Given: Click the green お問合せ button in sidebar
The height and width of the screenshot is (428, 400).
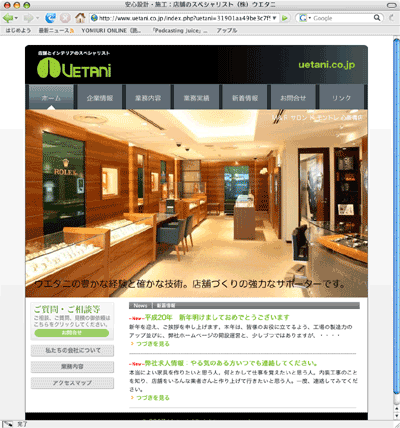Looking at the screenshot, I should 72,333.
